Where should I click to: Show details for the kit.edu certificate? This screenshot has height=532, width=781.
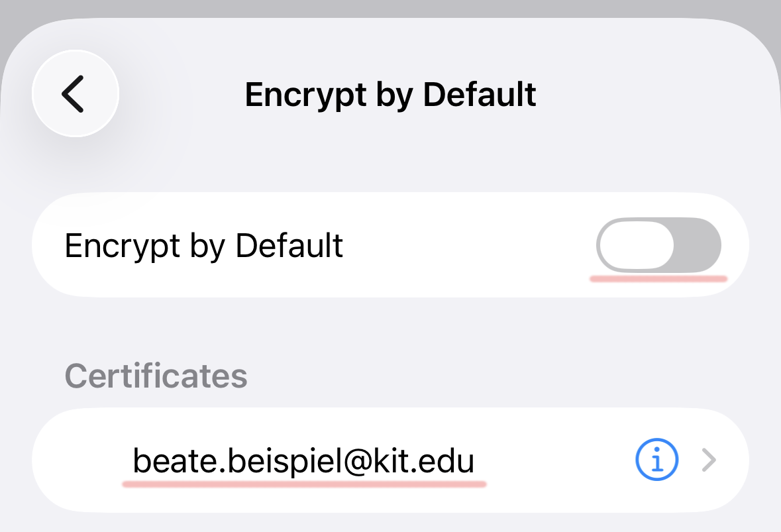tap(657, 460)
